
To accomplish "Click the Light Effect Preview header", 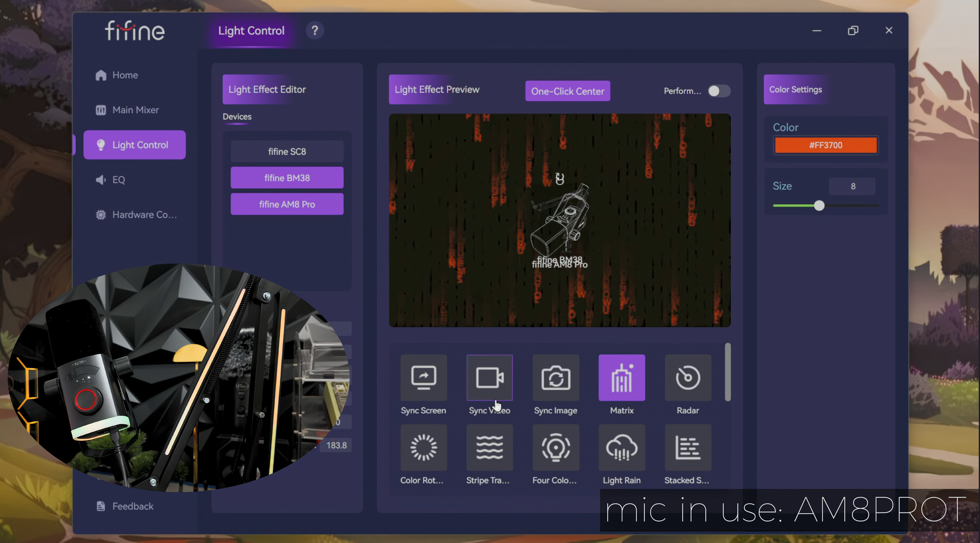I will pyautogui.click(x=437, y=89).
